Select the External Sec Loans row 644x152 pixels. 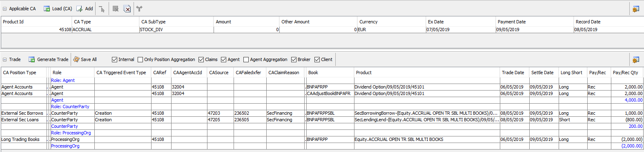(322, 120)
